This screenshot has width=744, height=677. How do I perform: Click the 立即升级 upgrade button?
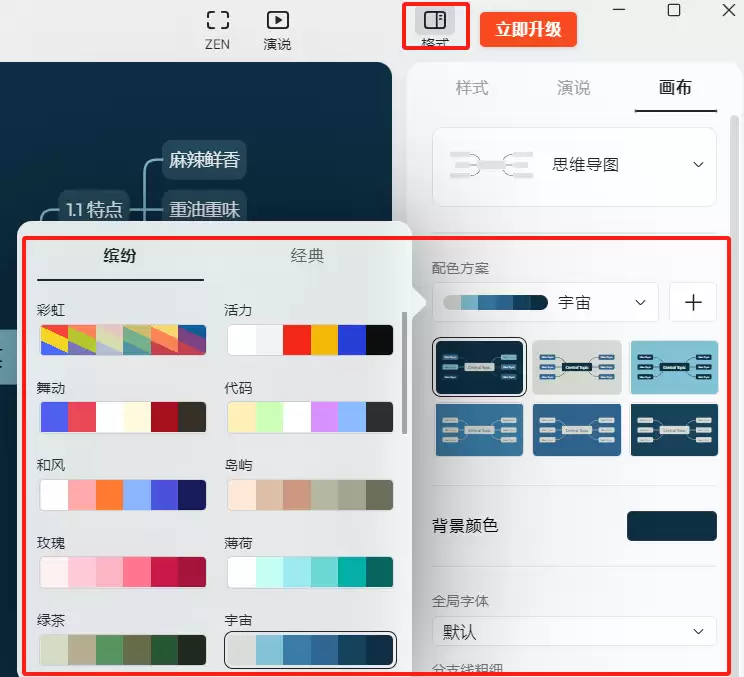click(x=528, y=29)
